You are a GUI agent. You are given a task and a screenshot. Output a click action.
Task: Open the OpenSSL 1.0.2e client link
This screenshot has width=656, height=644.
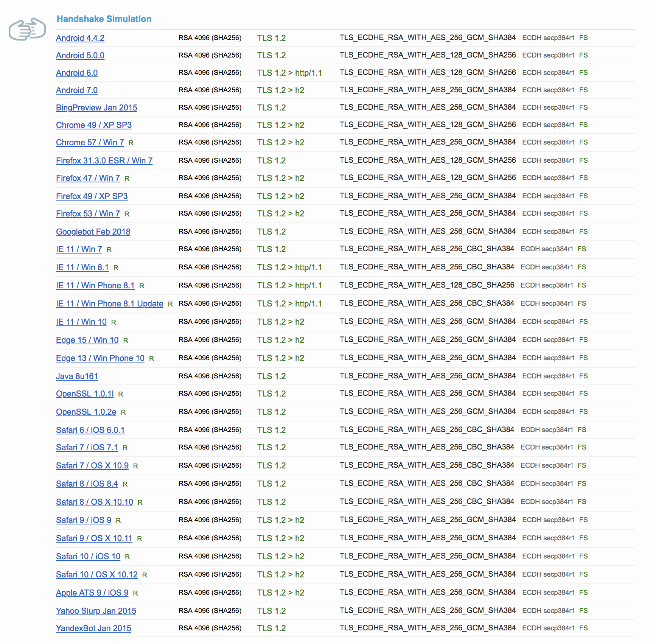pyautogui.click(x=86, y=412)
